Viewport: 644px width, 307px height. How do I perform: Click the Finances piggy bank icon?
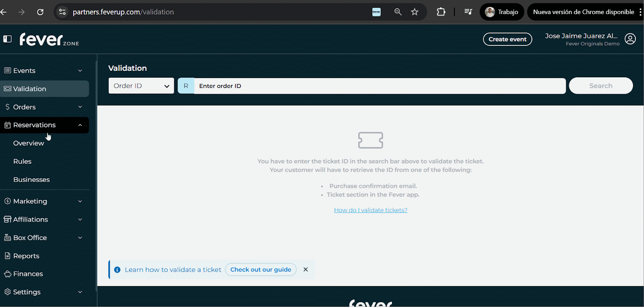(x=7, y=274)
